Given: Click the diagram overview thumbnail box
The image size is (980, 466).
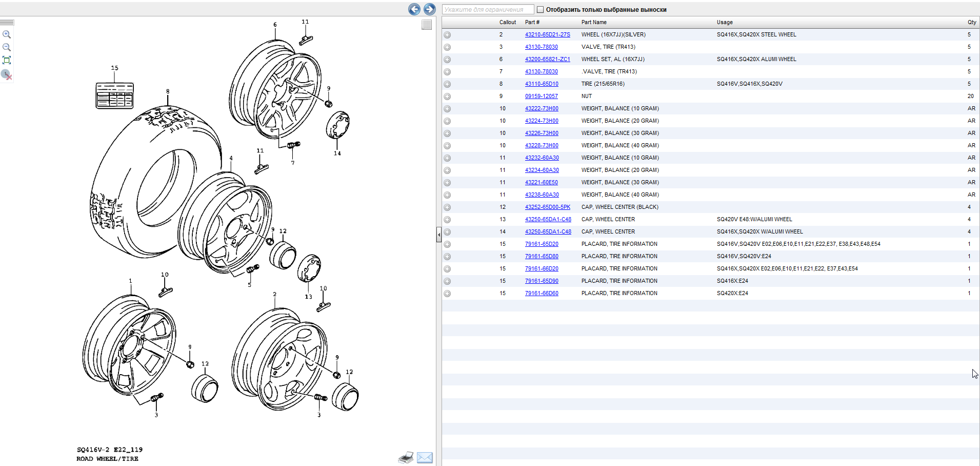Looking at the screenshot, I should point(427,25).
